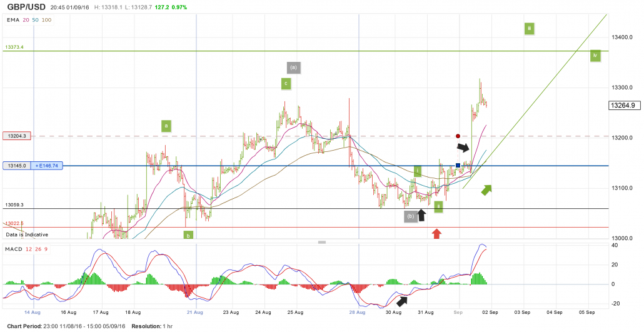Click the grey (a) wave label
The width and height of the screenshot is (644, 332).
pos(293,67)
